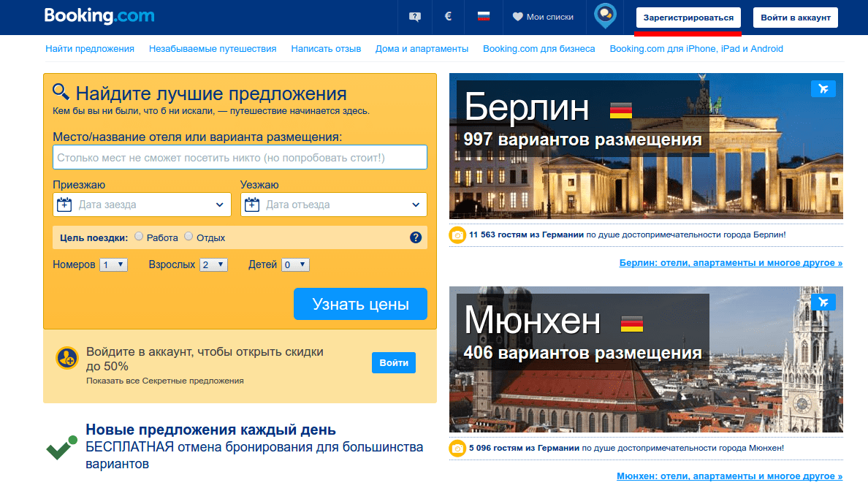Click the calendar icon under Приезжаю
This screenshot has width=868, height=488.
click(x=65, y=205)
